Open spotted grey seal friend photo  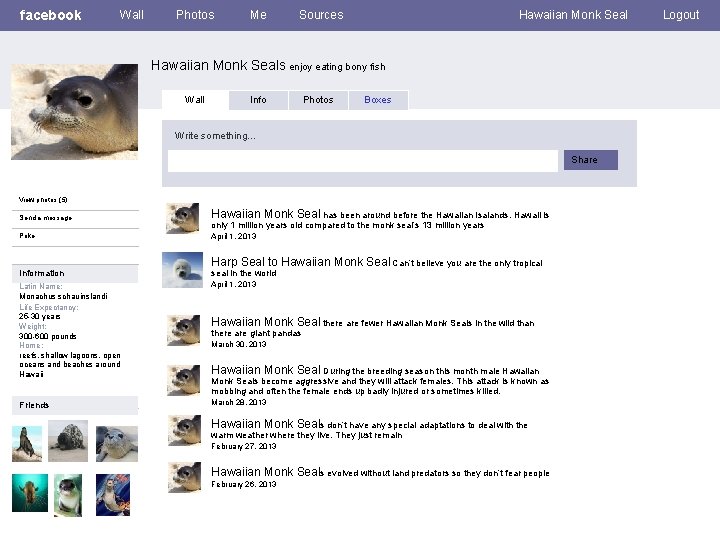pyautogui.click(x=68, y=441)
